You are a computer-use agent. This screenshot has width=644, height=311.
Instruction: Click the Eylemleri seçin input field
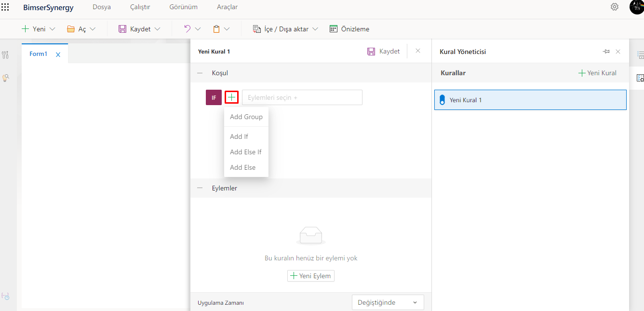pos(302,97)
